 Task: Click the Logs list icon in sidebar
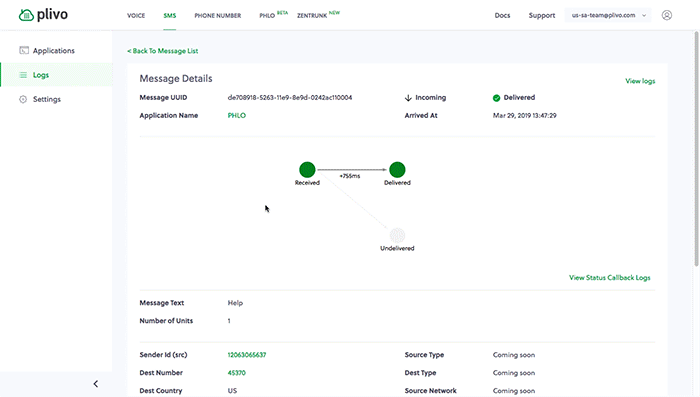tap(23, 75)
